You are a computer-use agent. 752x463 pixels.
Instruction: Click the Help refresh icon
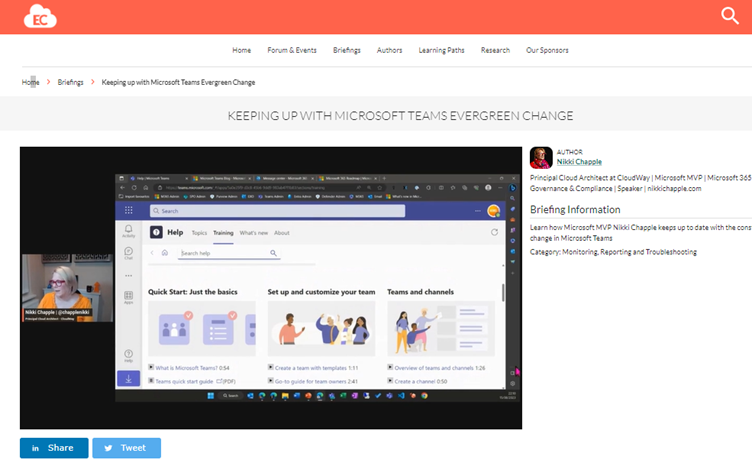click(494, 232)
